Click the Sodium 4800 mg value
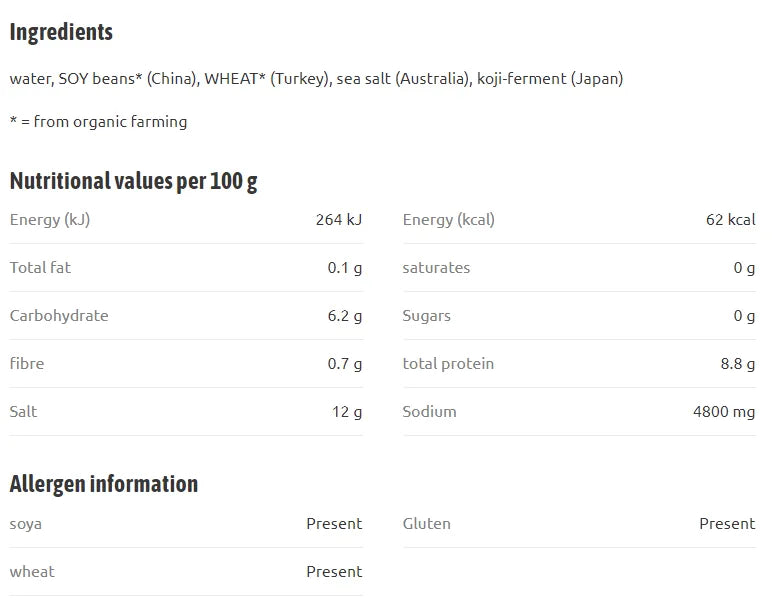776x613 pixels. [x=724, y=412]
